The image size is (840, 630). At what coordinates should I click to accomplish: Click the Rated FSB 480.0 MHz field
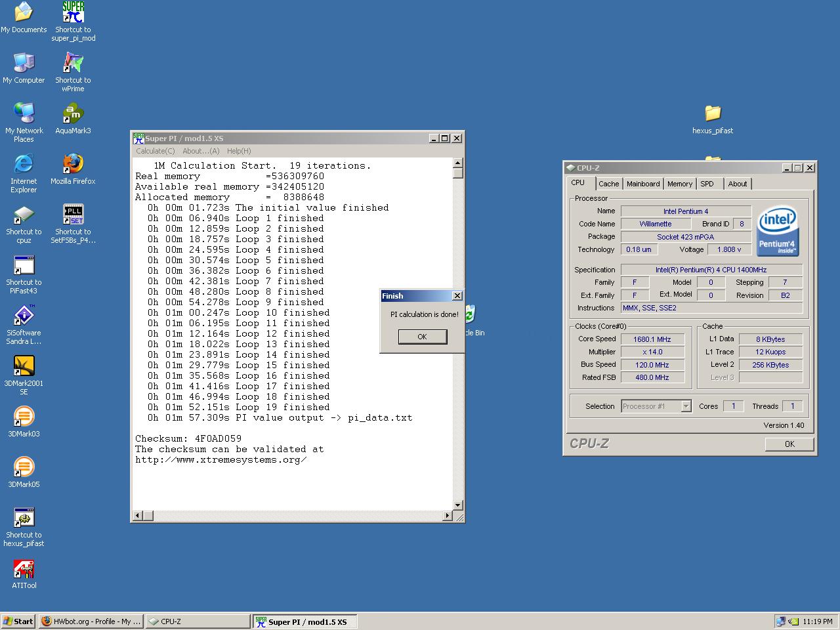point(652,377)
